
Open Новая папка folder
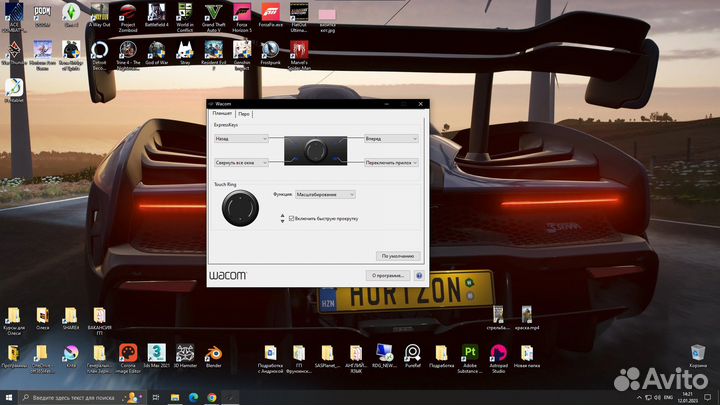tap(526, 356)
